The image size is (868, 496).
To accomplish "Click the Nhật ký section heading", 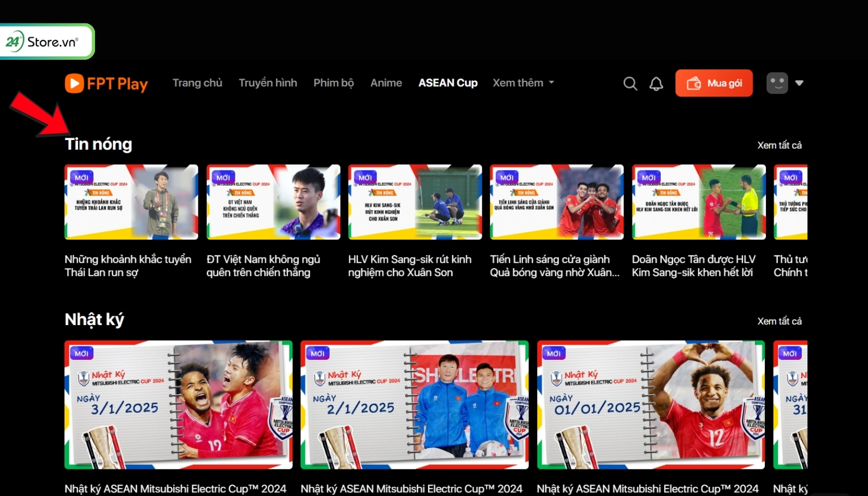I will (x=94, y=319).
